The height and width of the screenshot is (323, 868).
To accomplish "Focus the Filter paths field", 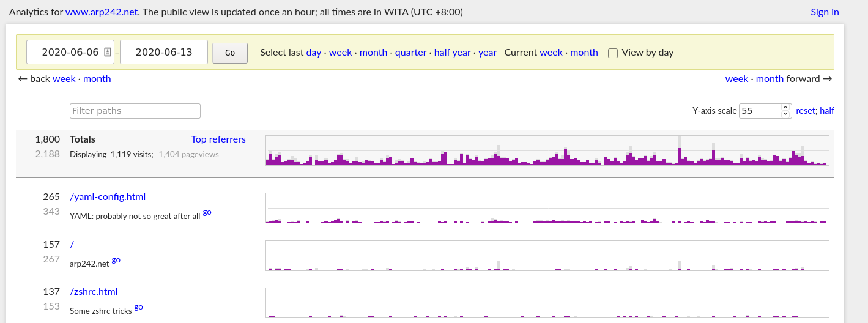I will (135, 111).
